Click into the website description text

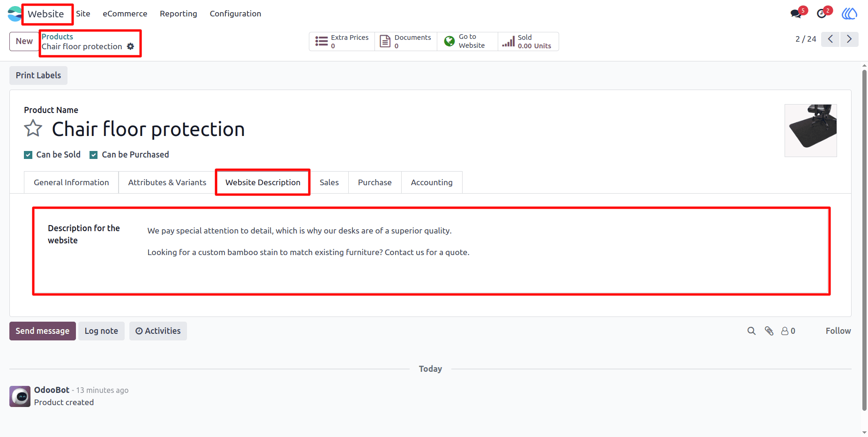pos(308,241)
